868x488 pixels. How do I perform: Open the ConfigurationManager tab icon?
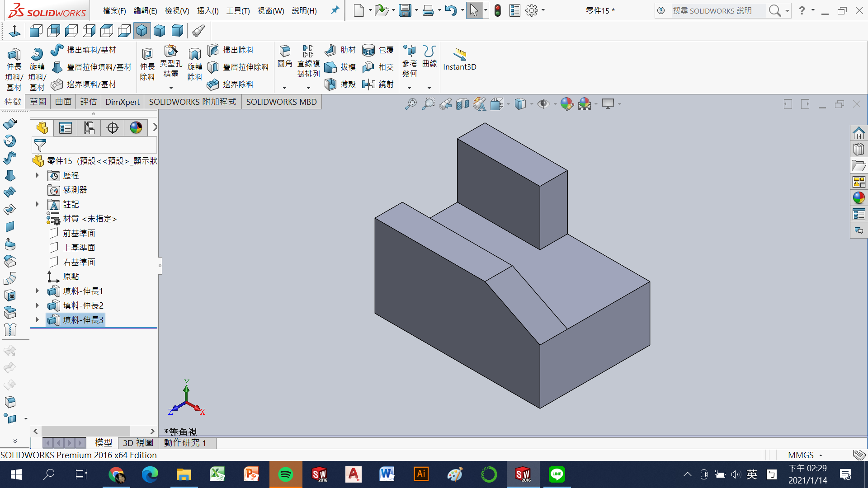pyautogui.click(x=89, y=128)
